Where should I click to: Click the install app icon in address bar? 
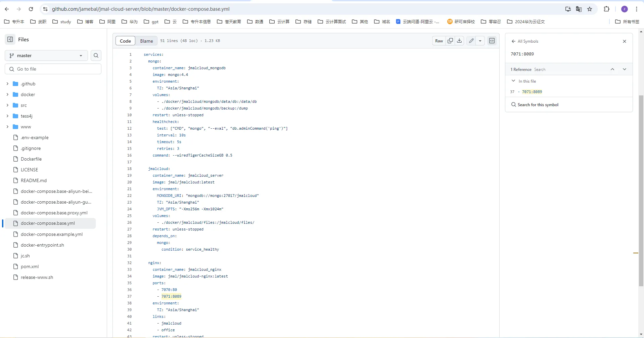tap(568, 9)
